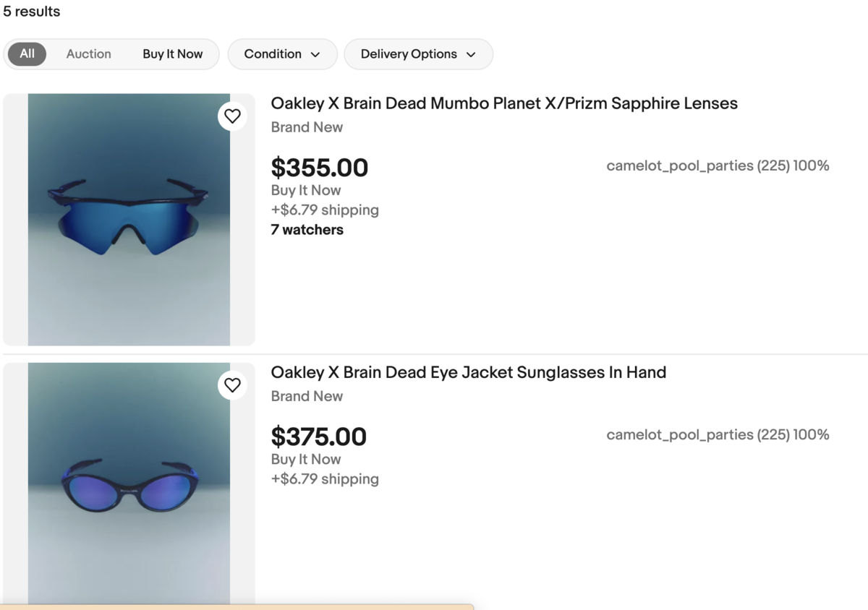The height and width of the screenshot is (610, 868).
Task: Click heart icon on Eye Jacket listing
Action: [232, 385]
